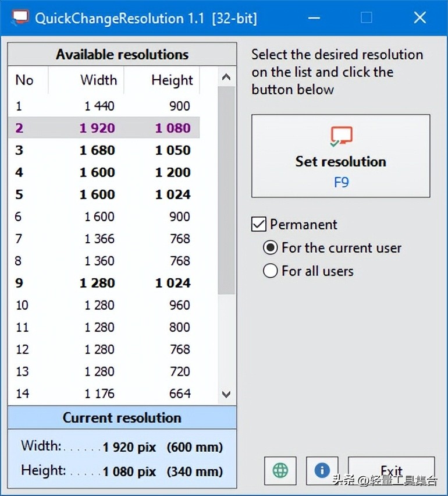Click the globe website icon button

280,471
